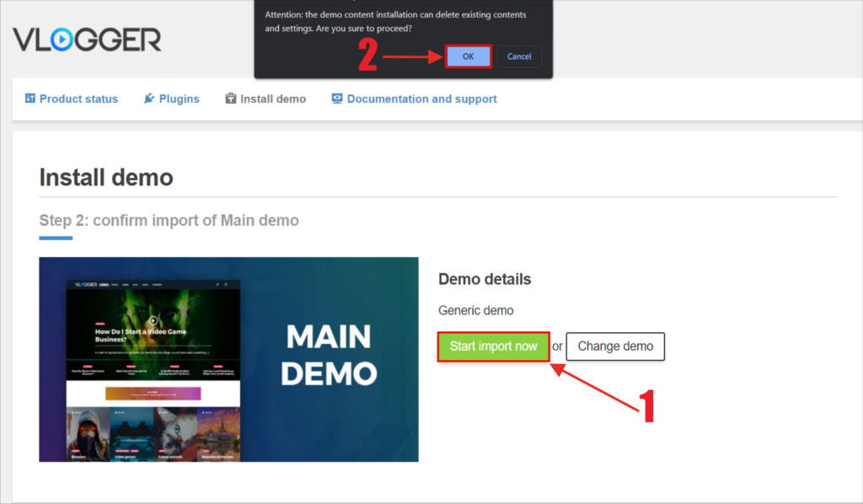Click the search icon in the demo preview header

[x=217, y=285]
